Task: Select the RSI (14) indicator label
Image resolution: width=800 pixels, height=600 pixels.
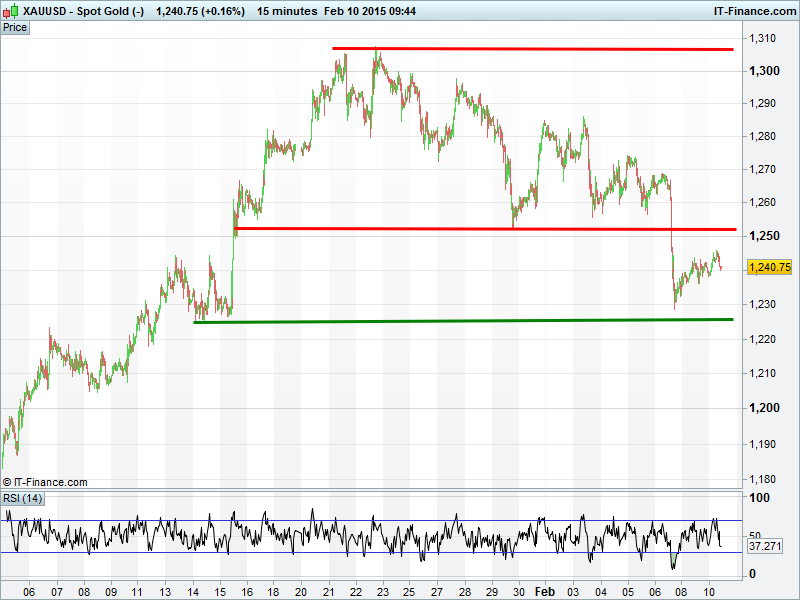Action: tap(22, 498)
